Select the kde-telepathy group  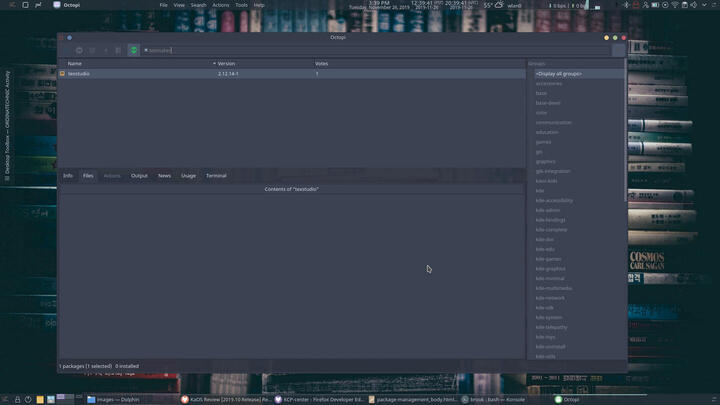coord(551,327)
